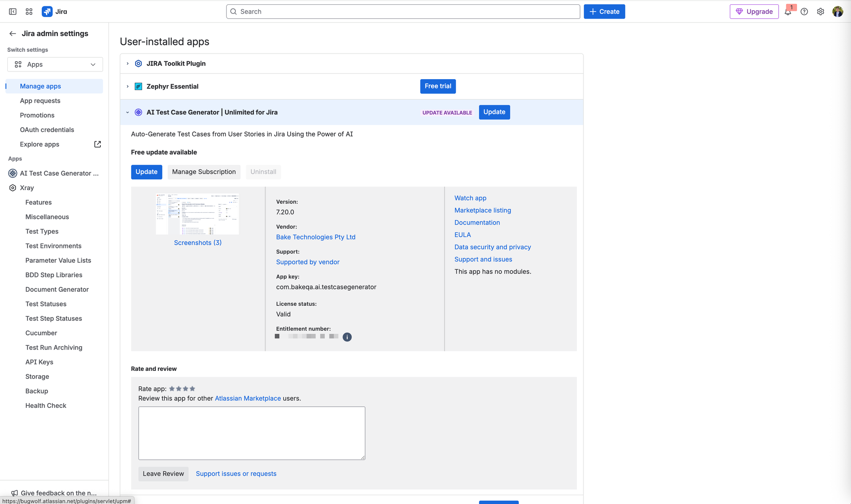Open the Marketplace listing link
Image resolution: width=851 pixels, height=504 pixels.
point(483,210)
